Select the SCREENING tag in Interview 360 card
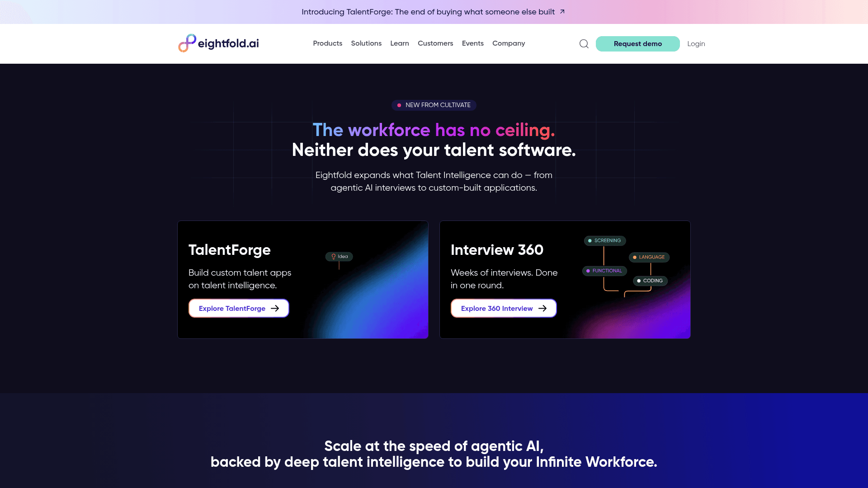This screenshot has height=488, width=868. [605, 241]
